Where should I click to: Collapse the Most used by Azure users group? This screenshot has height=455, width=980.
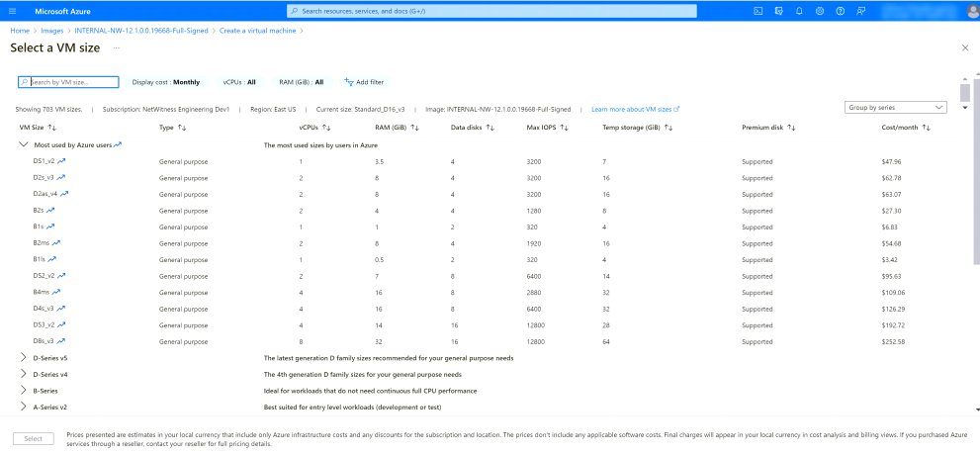(x=24, y=144)
